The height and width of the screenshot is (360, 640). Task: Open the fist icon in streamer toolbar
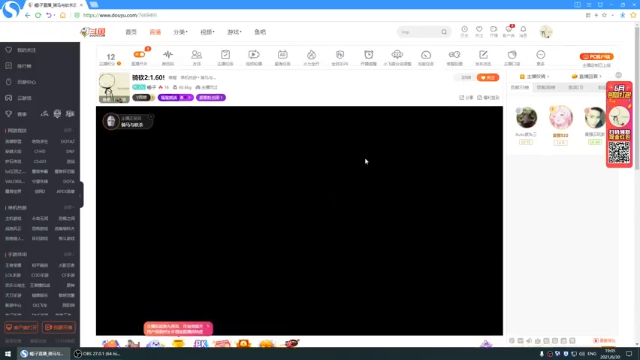512,54
